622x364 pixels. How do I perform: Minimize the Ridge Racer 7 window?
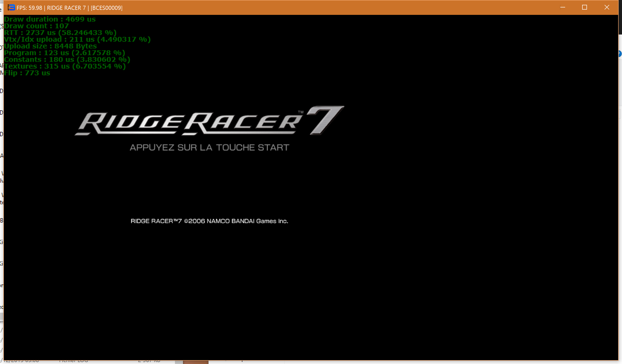(562, 7)
